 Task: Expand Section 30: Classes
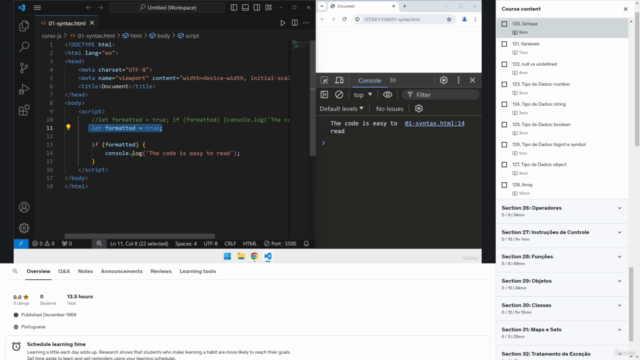562,309
